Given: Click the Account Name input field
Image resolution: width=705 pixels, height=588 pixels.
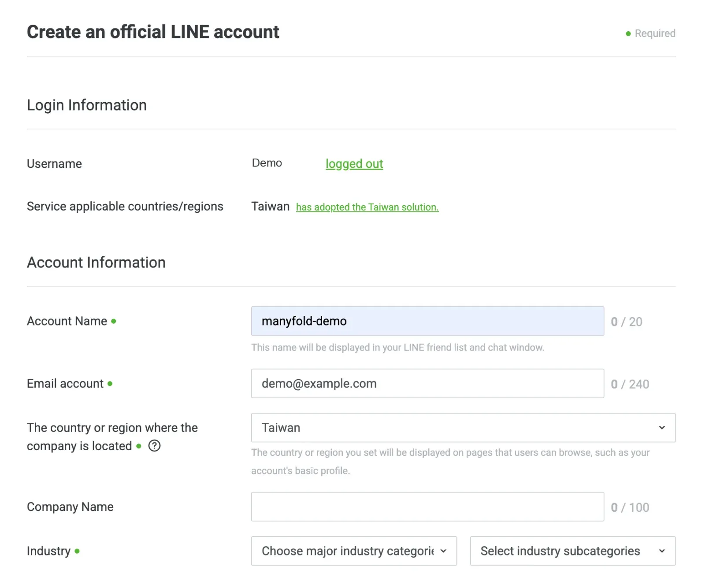Looking at the screenshot, I should [x=427, y=321].
